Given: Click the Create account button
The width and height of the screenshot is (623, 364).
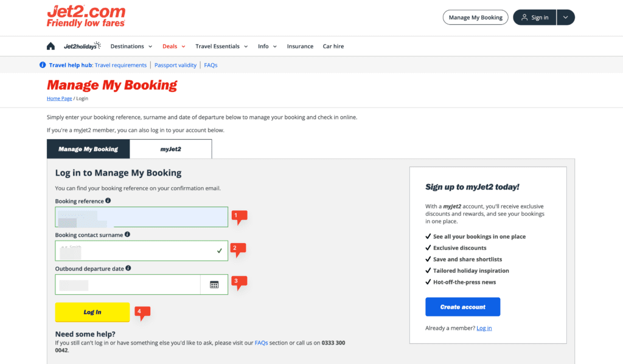Looking at the screenshot, I should point(462,307).
